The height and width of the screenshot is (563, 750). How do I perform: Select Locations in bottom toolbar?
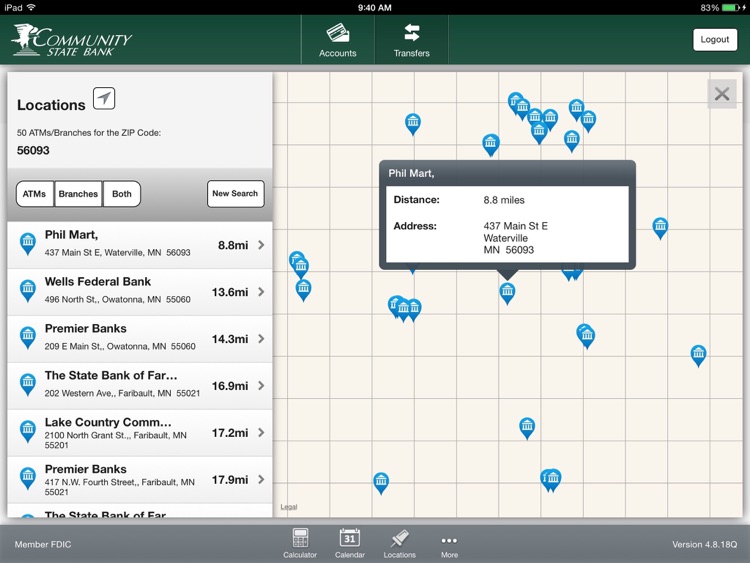coord(399,544)
